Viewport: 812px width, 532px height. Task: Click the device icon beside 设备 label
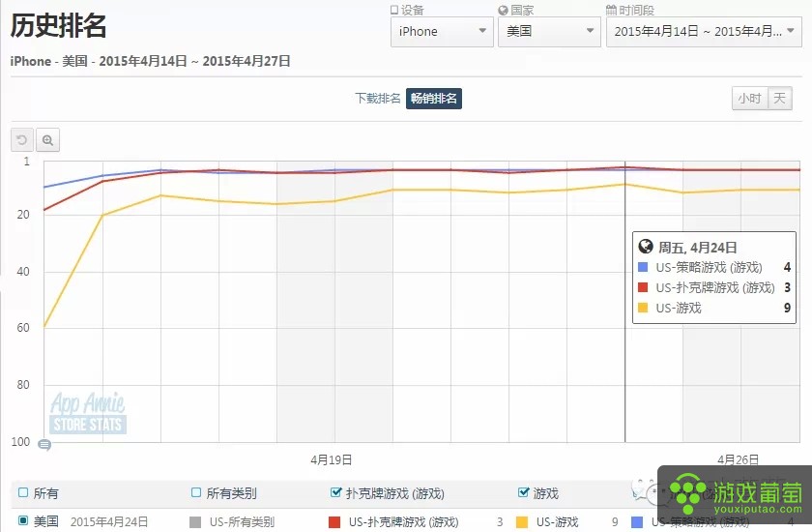[x=394, y=10]
